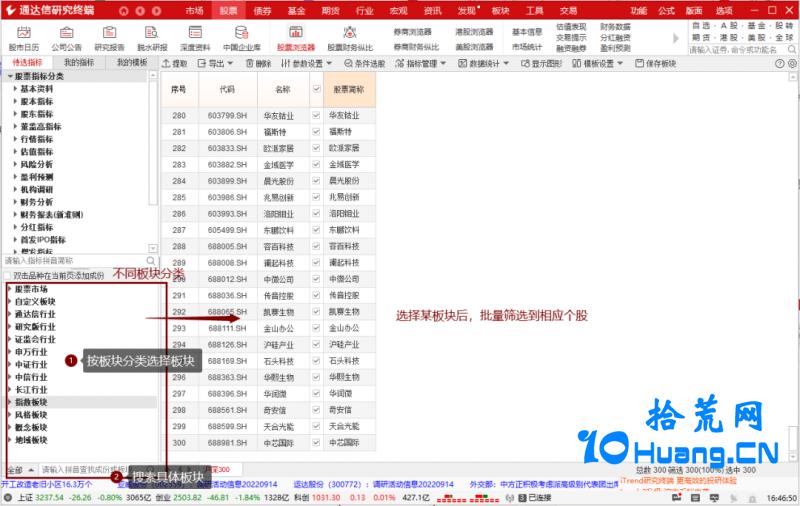Collapse the 股票指标分类 tree root
Screen dimensions: 800x506
tap(10, 76)
